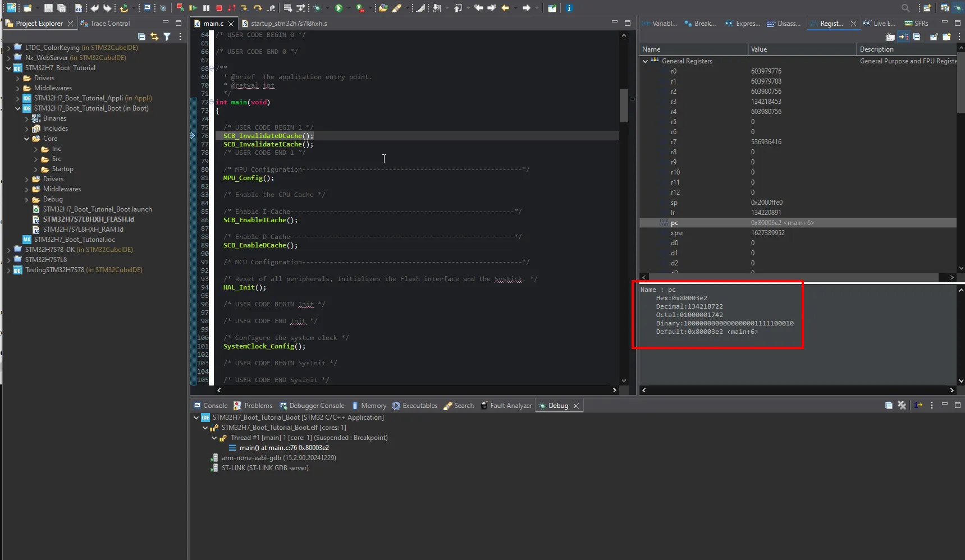The height and width of the screenshot is (560, 965).
Task: Select STM32H7S7L8HXH_FLASH.ld file
Action: 89,219
